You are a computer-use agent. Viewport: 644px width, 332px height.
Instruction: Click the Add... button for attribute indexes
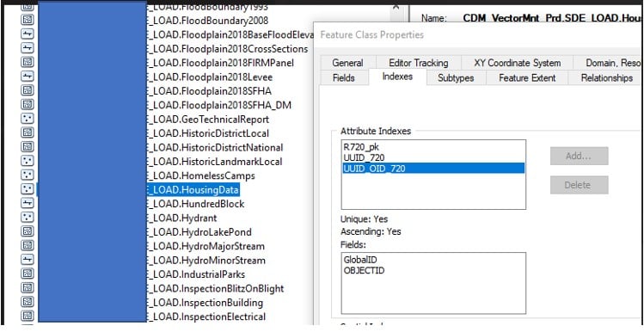click(580, 157)
